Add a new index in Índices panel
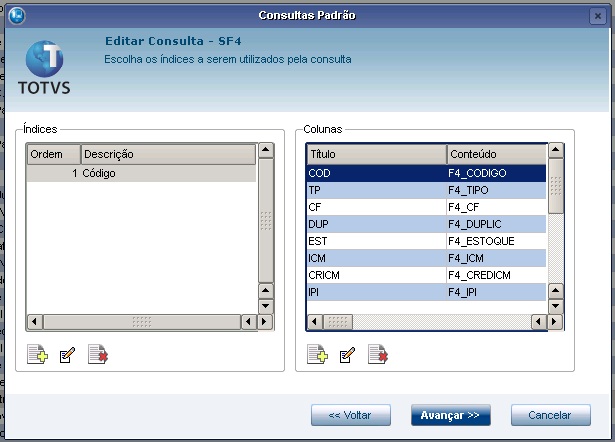Image resolution: width=615 pixels, height=442 pixels. point(38,354)
